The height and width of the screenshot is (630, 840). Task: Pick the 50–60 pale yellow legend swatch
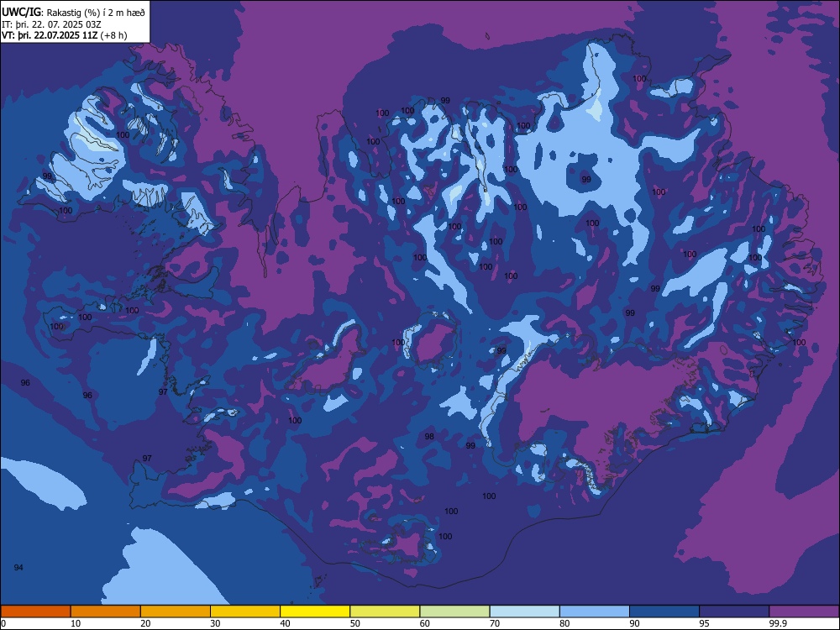[x=386, y=612]
